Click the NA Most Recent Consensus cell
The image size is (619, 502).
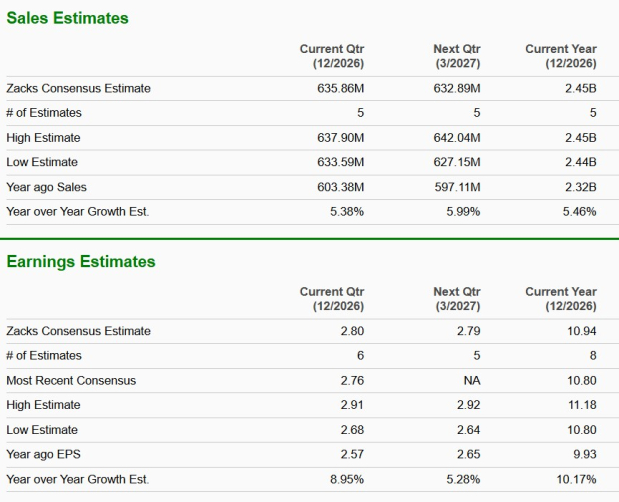[472, 380]
